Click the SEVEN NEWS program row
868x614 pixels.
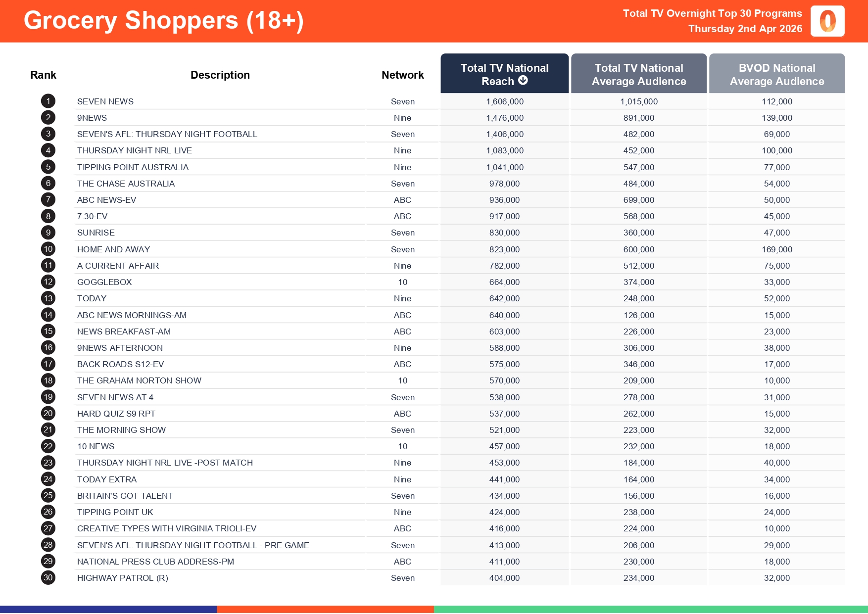(x=105, y=101)
